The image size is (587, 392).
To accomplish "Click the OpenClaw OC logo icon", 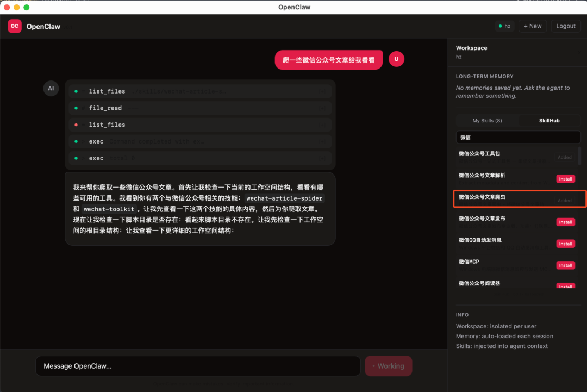I will (x=14, y=26).
